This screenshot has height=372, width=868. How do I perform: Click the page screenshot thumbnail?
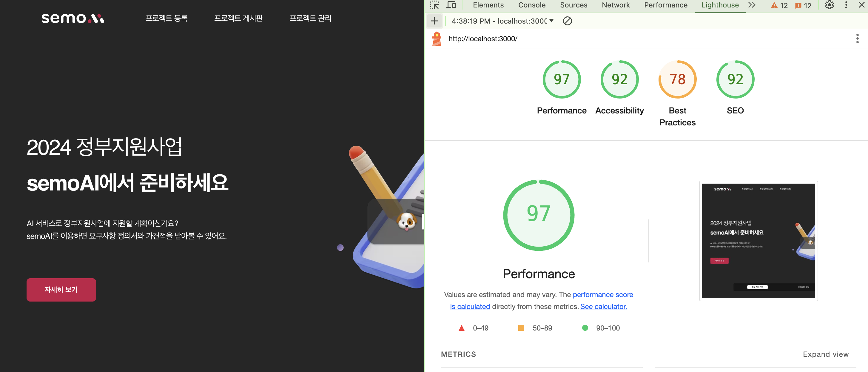pos(758,241)
